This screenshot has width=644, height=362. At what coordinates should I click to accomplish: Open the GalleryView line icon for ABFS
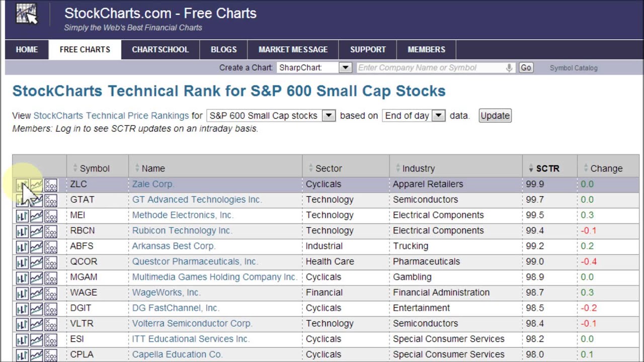(36, 247)
